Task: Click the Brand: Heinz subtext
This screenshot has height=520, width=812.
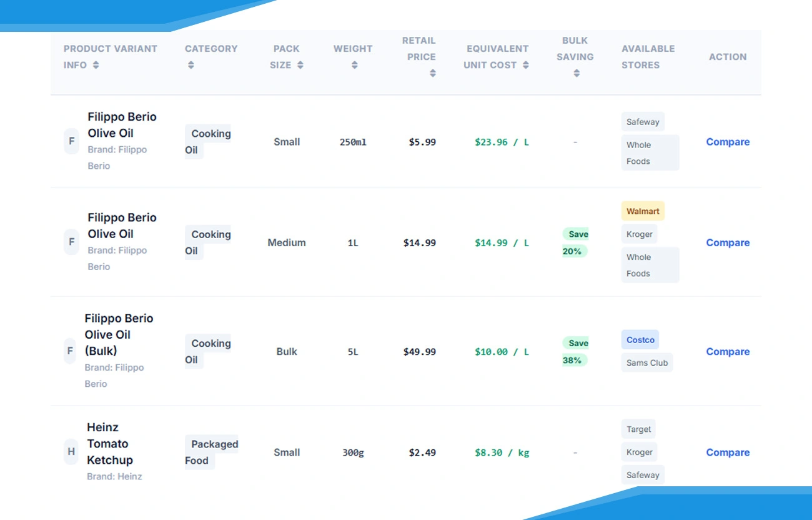Action: (114, 476)
